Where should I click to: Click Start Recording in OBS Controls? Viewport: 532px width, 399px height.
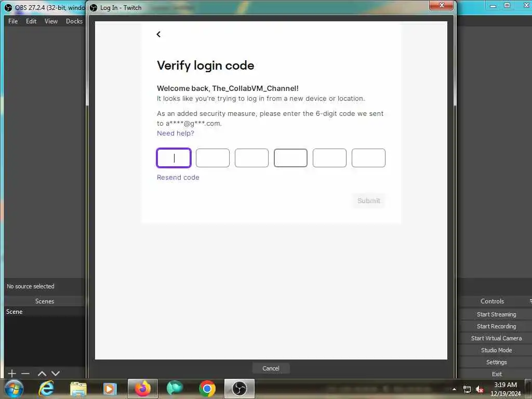496,326
